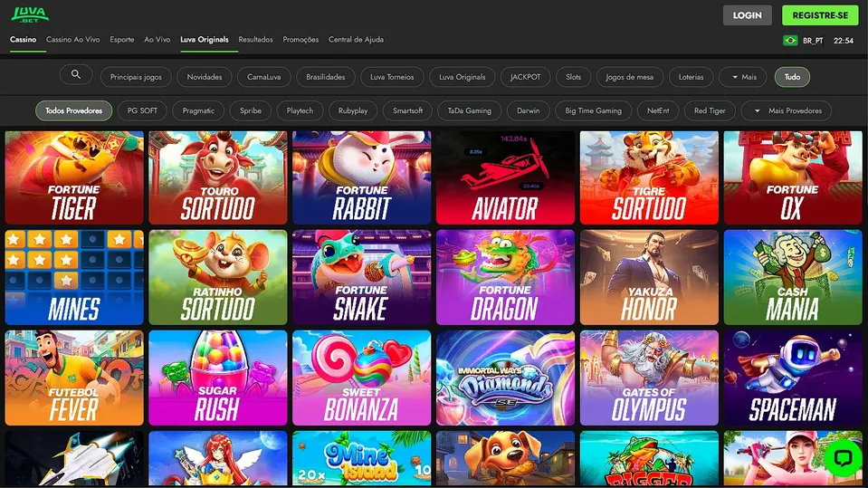Go to Cassino Ao Vivo tab
Viewport: 868px width, 488px height.
click(73, 39)
